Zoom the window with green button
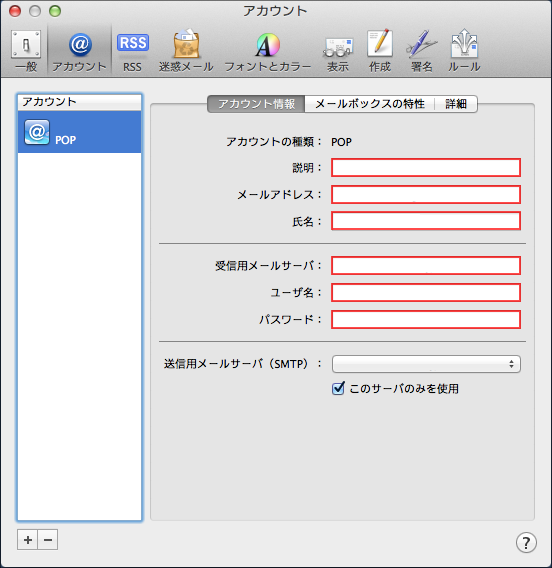Screen dimensions: 552x568 pyautogui.click(x=55, y=11)
